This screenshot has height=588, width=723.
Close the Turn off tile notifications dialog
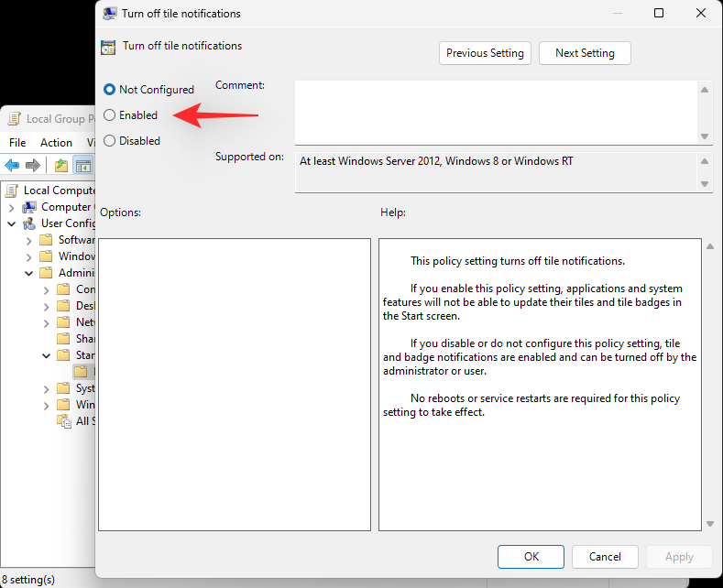coord(701,13)
